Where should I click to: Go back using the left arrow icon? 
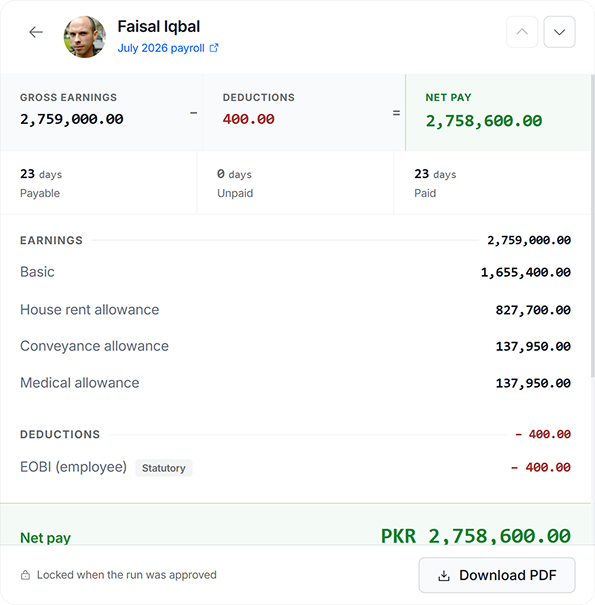tap(36, 32)
